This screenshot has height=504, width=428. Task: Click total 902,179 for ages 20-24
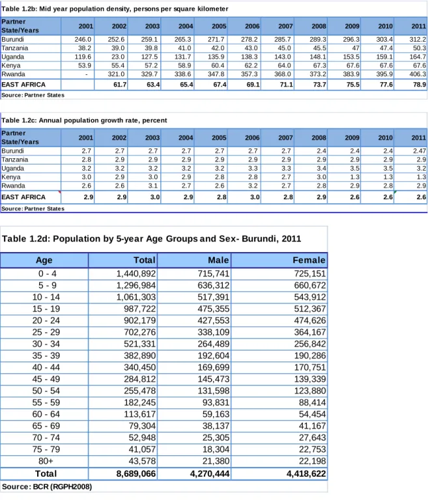[140, 320]
